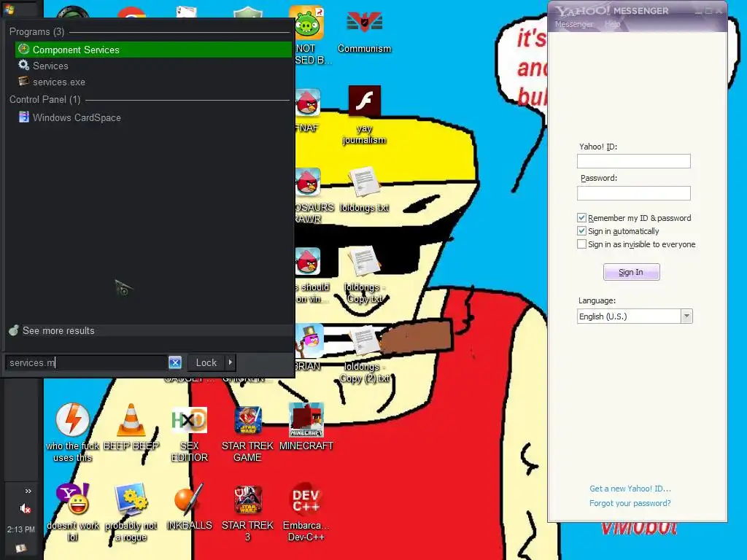Select the INKBALLS desktop icon

(189, 506)
